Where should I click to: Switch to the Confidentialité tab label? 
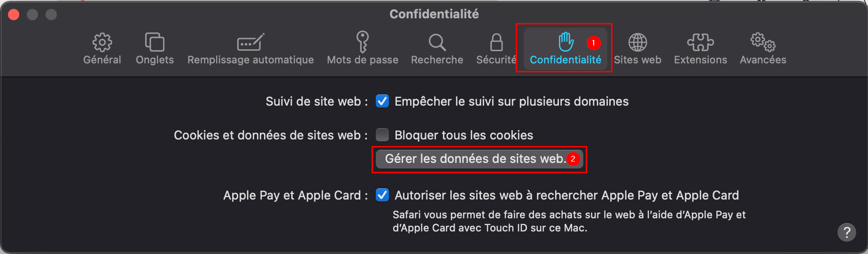[x=566, y=60]
